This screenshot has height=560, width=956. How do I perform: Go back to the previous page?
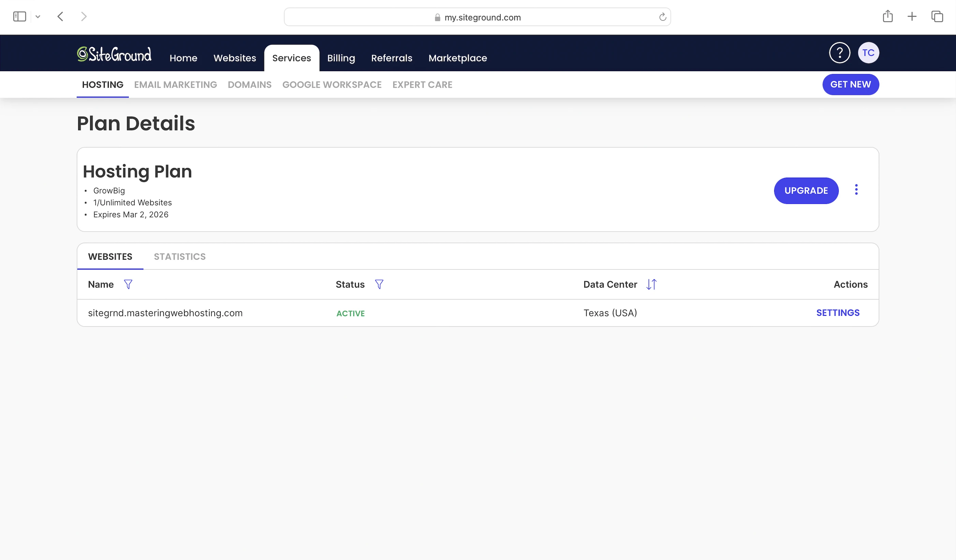60,17
